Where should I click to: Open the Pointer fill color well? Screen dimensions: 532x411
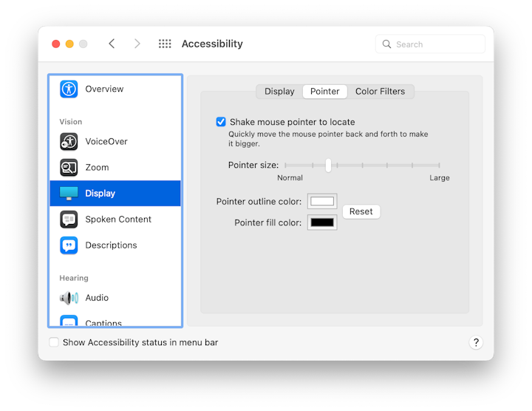[x=322, y=223]
